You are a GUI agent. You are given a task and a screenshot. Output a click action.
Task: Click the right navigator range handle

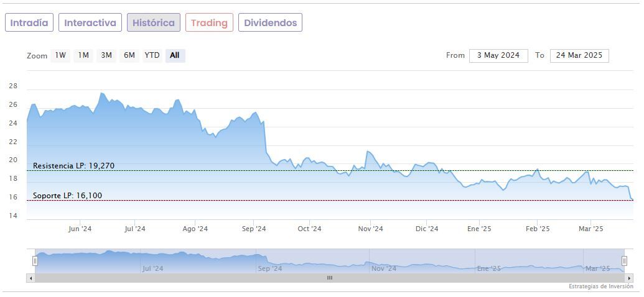pos(624,261)
